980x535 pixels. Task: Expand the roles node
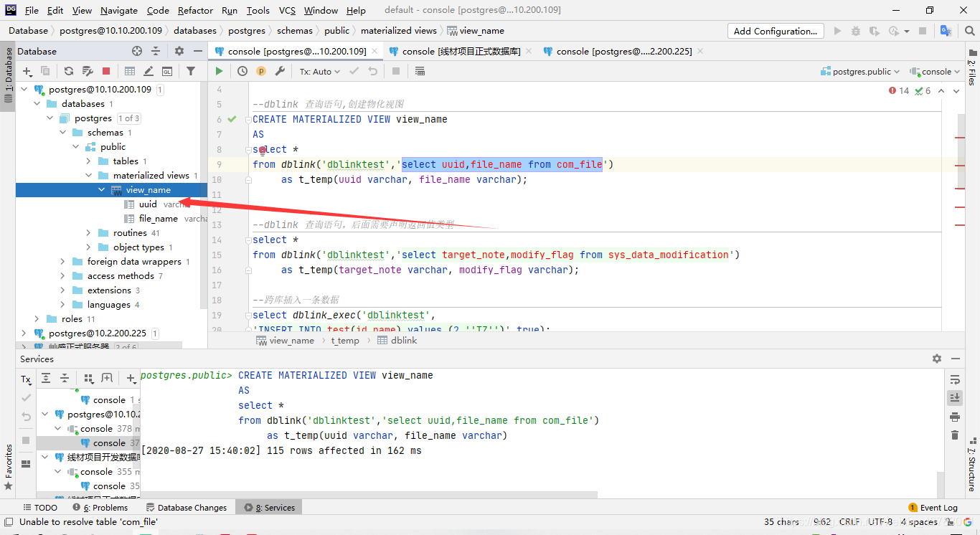37,319
